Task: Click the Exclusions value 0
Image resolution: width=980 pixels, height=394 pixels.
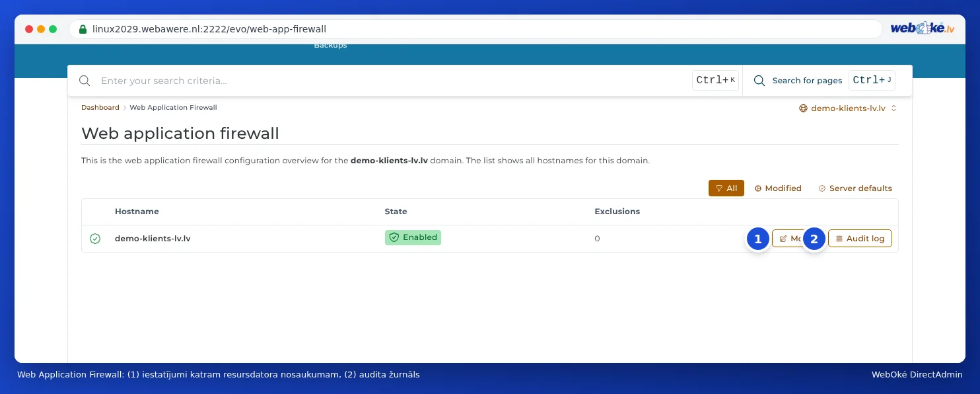Action: [597, 239]
